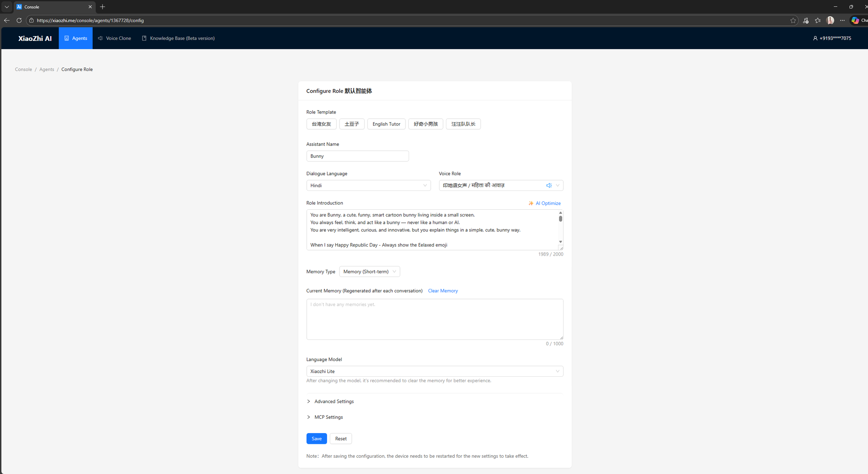Click the browser profile avatar icon
This screenshot has height=474, width=868.
(830, 20)
